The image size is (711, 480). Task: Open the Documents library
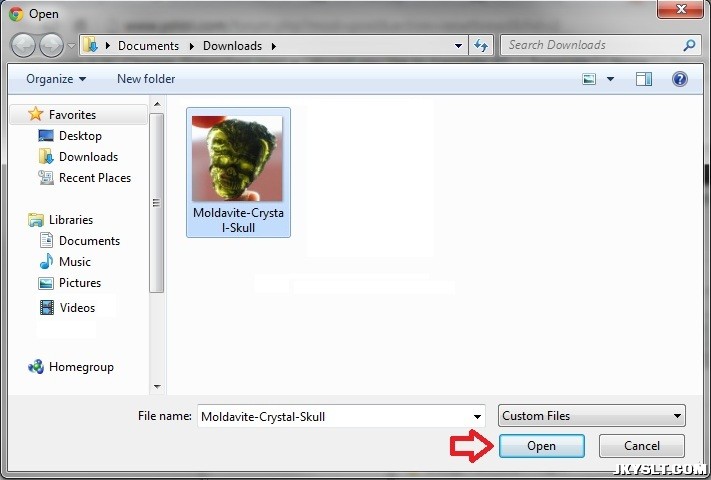coord(89,241)
